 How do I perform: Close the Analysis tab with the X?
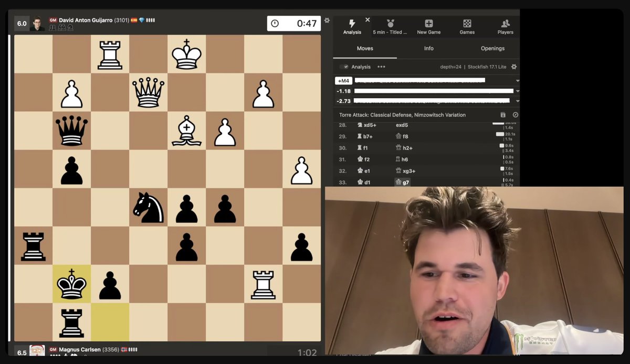367,19
